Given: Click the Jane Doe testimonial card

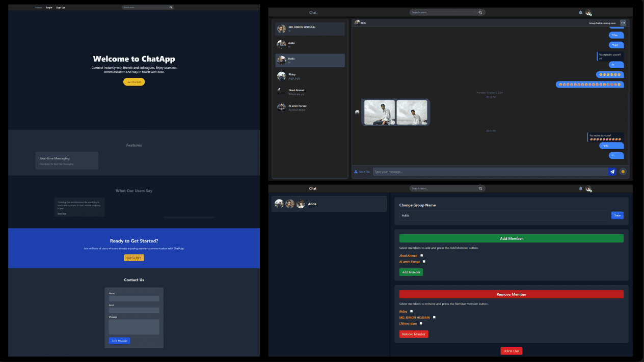Looking at the screenshot, I should [79, 207].
